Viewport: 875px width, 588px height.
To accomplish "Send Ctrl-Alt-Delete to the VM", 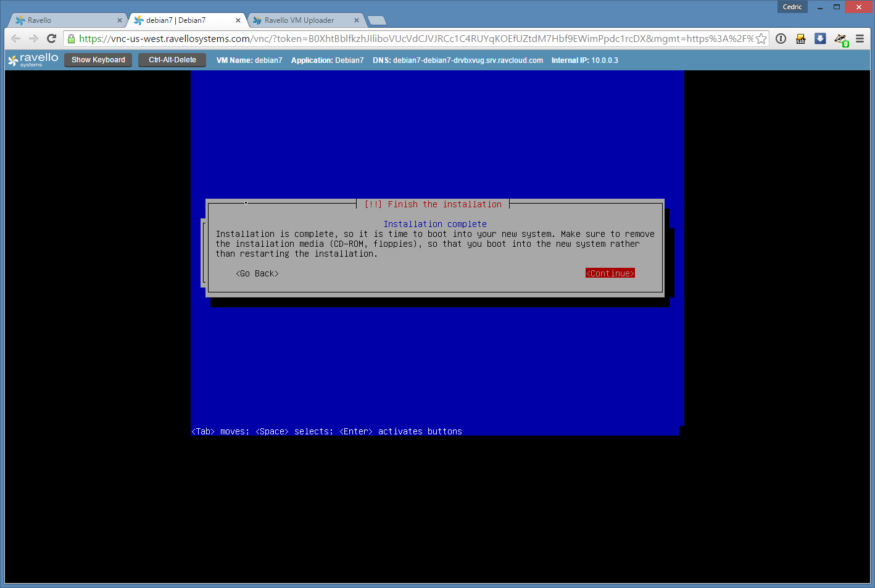I will 172,60.
